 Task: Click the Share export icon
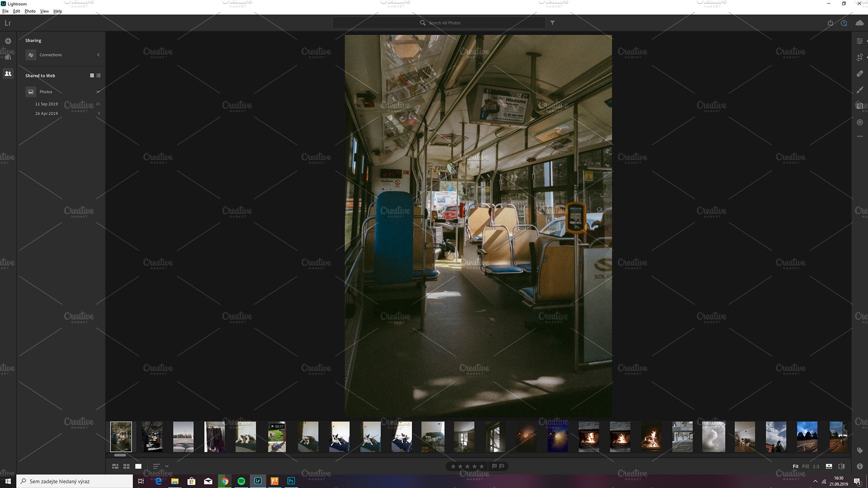[x=830, y=23]
